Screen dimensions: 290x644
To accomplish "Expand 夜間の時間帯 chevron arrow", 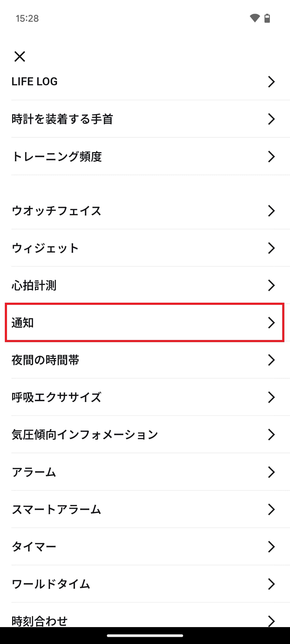I will 271,360.
